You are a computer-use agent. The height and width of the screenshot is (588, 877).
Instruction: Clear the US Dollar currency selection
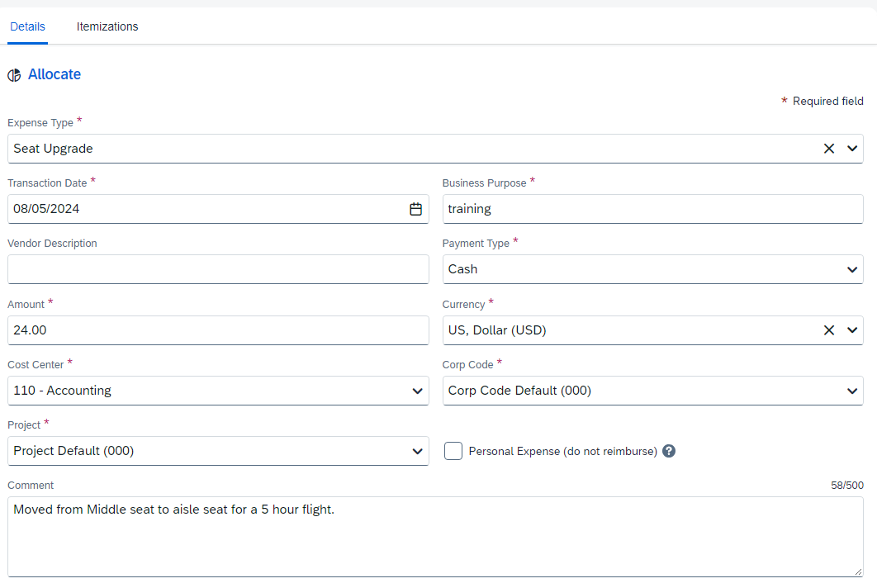(x=829, y=330)
